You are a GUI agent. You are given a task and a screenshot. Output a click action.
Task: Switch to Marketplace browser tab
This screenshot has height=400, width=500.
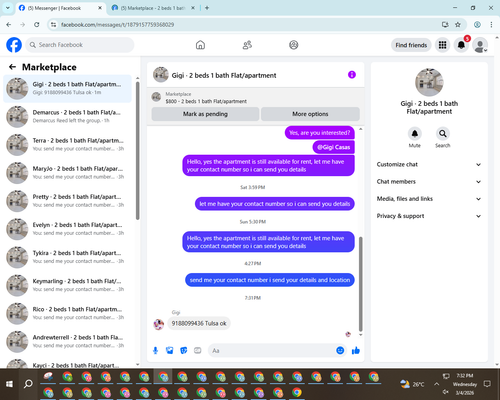click(153, 8)
